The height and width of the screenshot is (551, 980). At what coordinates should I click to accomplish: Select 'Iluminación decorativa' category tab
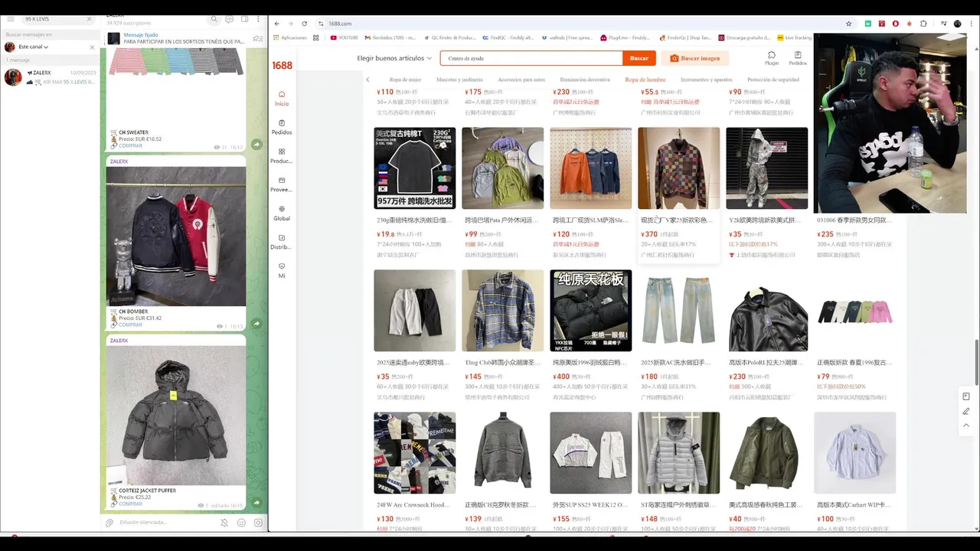(585, 80)
